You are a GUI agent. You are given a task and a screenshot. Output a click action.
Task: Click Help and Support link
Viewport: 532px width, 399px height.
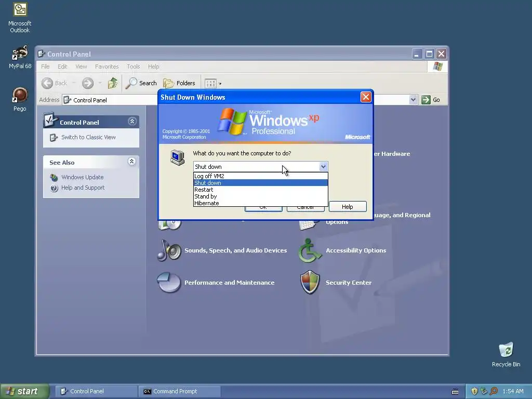point(83,188)
